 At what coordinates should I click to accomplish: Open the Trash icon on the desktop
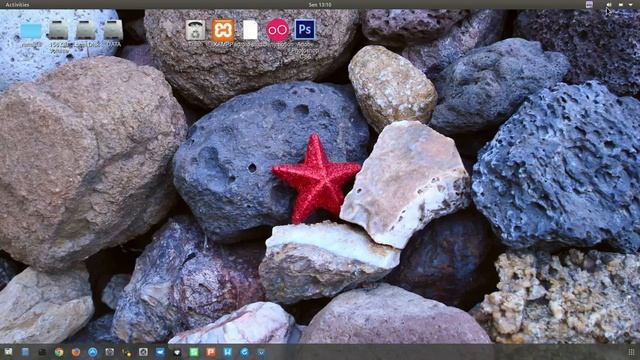tap(195, 30)
